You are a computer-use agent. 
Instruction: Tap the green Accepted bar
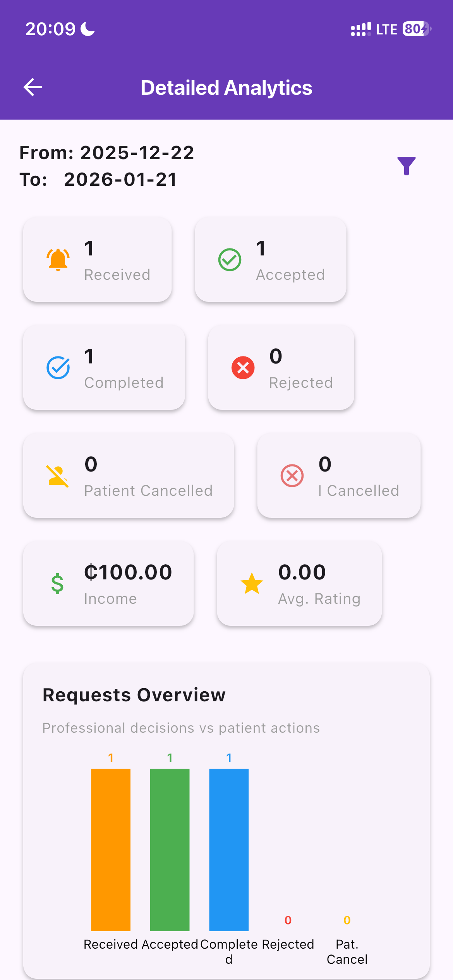170,850
